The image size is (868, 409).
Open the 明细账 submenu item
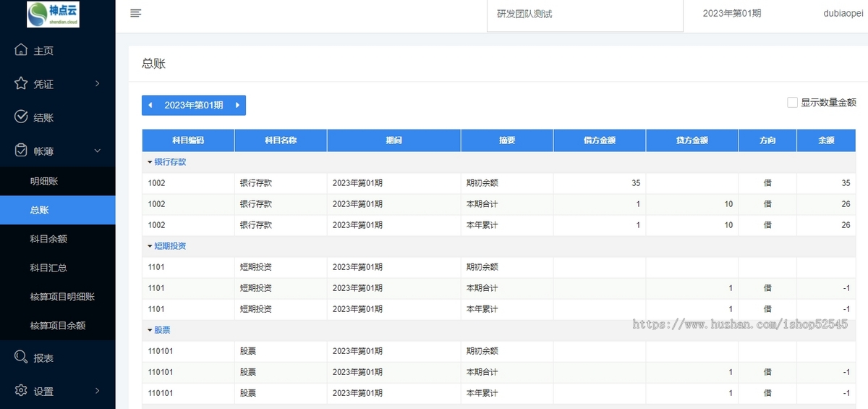pos(58,181)
